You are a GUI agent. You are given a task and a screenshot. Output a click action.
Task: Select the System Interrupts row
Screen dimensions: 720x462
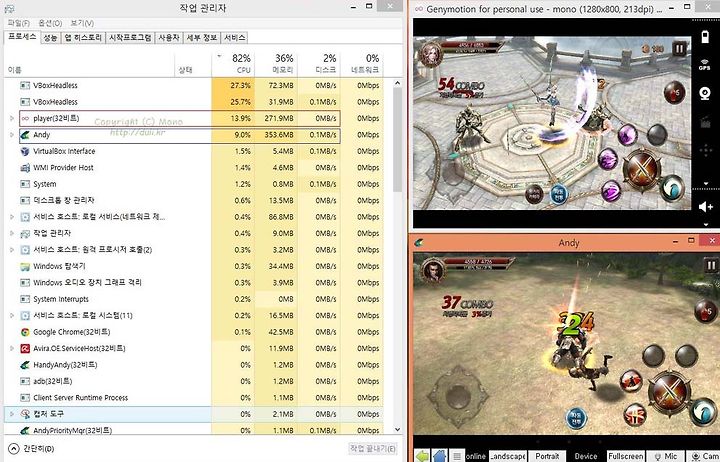(x=195, y=299)
